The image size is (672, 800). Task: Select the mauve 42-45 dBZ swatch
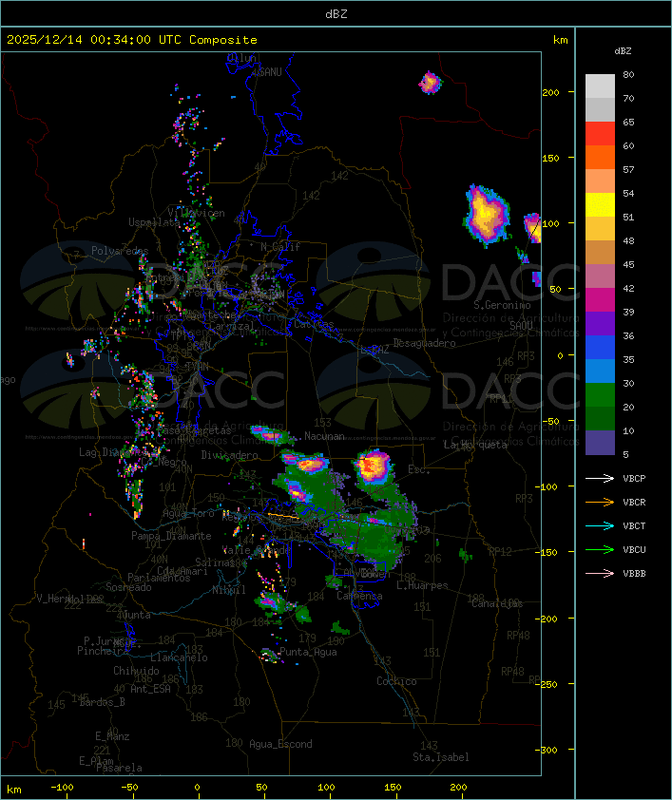pyautogui.click(x=600, y=276)
